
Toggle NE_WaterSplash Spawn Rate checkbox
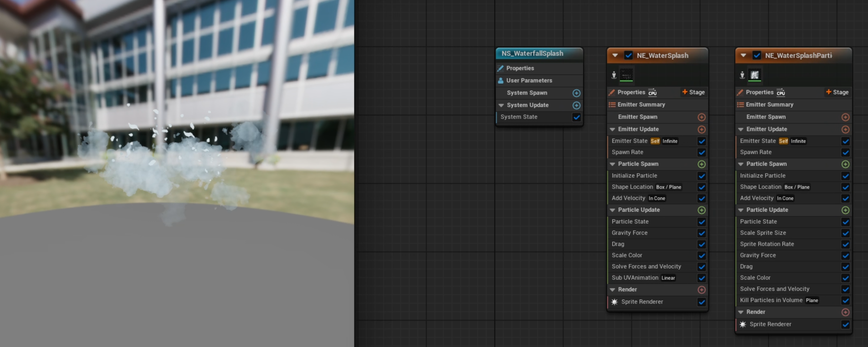pos(702,152)
